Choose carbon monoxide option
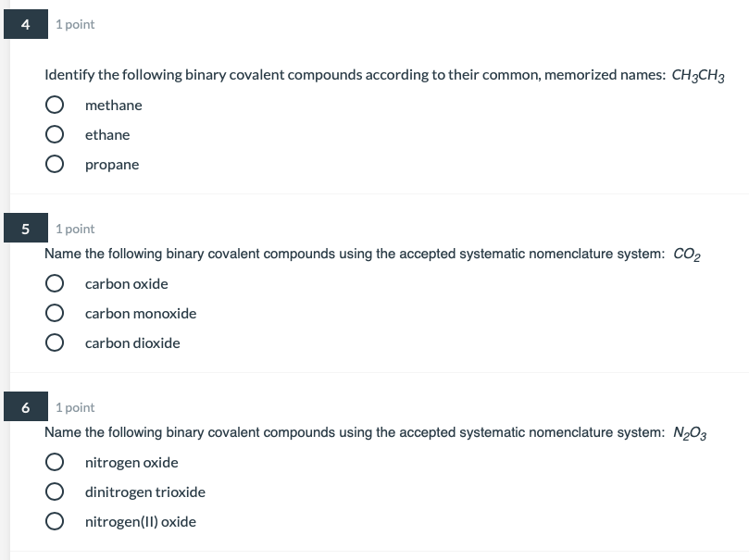 tap(55, 313)
